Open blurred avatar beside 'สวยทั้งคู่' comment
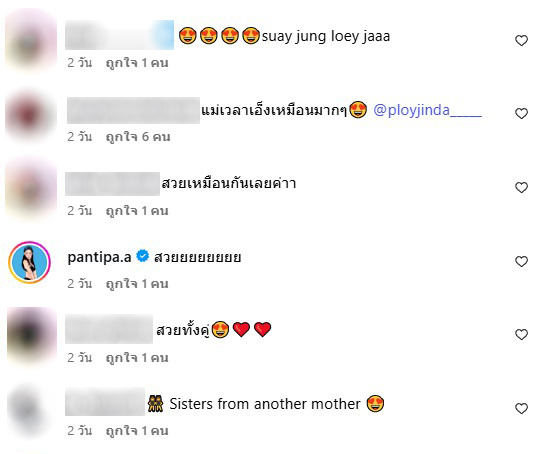The height and width of the screenshot is (454, 540). click(x=32, y=335)
